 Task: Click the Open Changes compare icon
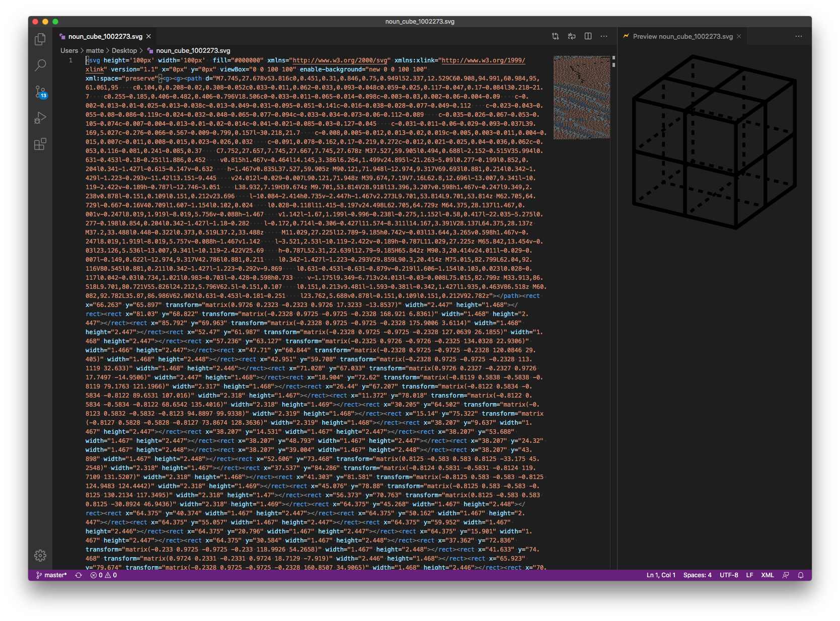(x=555, y=36)
